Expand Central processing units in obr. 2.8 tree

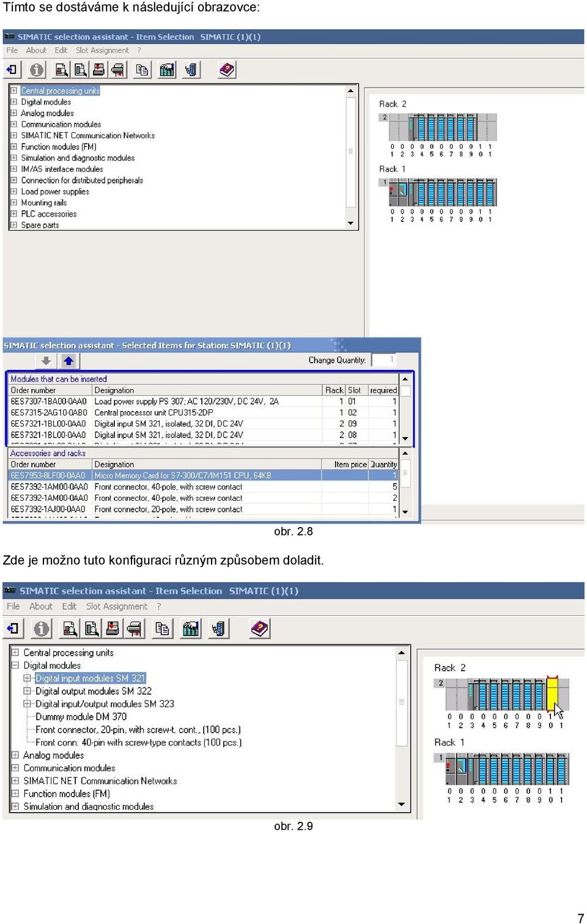(14, 91)
